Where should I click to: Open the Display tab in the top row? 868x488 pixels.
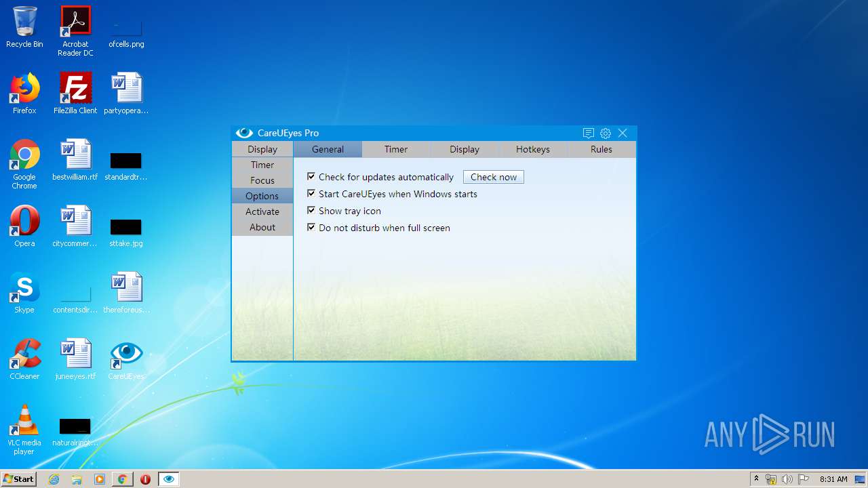(465, 149)
